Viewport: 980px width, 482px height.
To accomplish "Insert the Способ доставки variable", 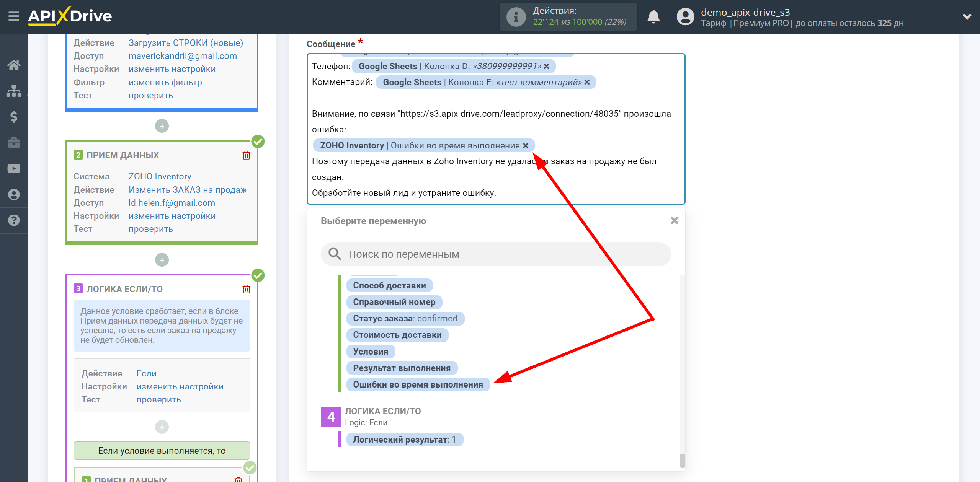I will pyautogui.click(x=389, y=285).
